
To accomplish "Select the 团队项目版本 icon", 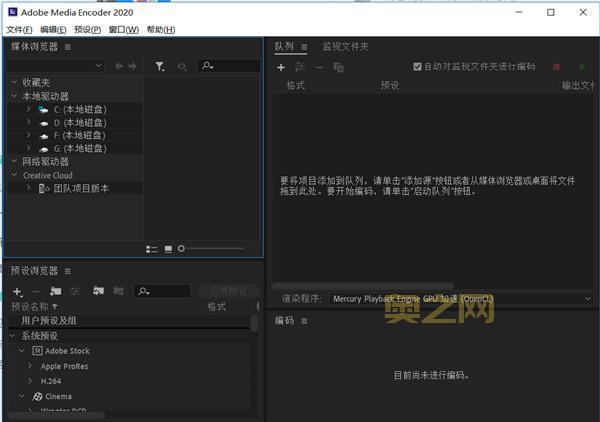I will click(x=44, y=188).
